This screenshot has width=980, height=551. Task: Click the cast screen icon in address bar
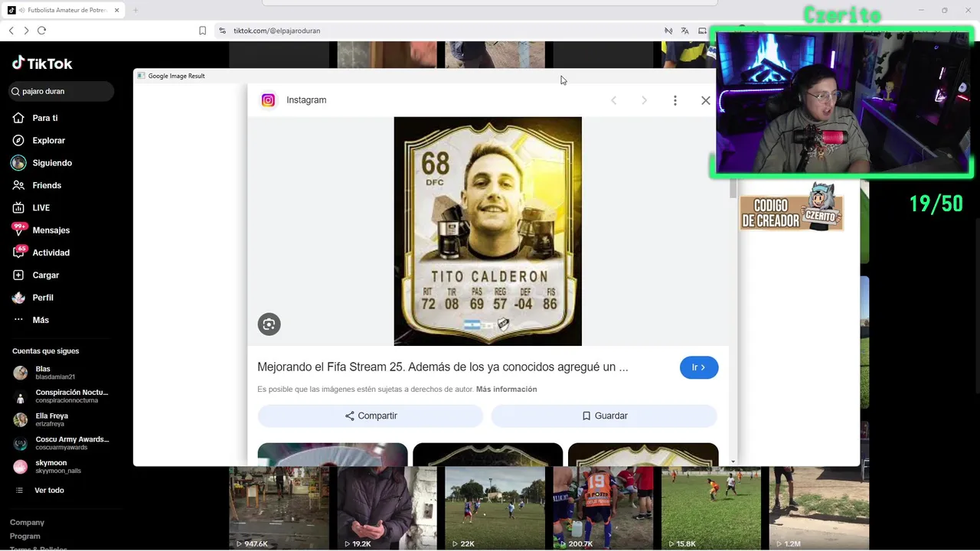(702, 31)
